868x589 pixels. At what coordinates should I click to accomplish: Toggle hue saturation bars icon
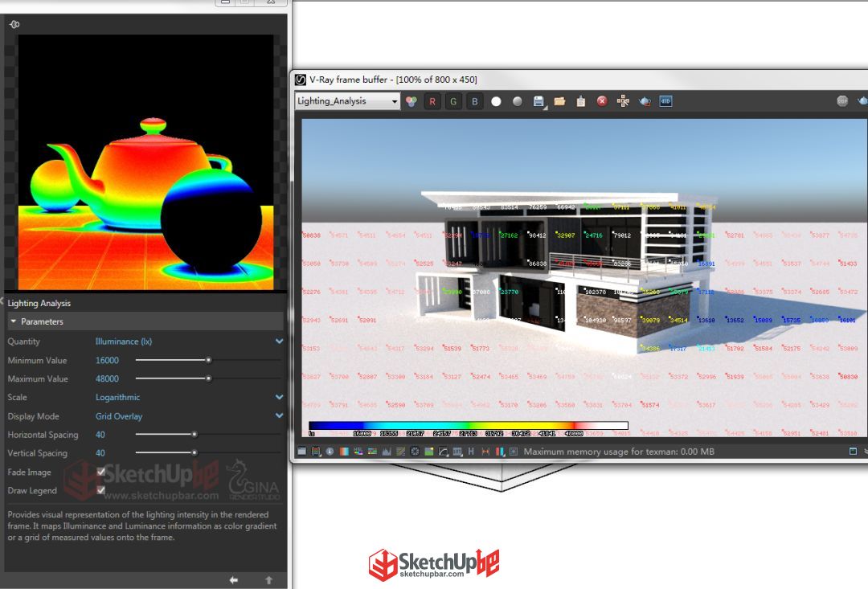coord(358,451)
